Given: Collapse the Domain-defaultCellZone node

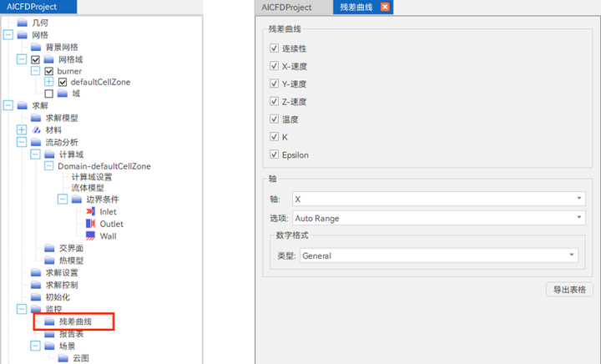Looking at the screenshot, I should tap(49, 165).
